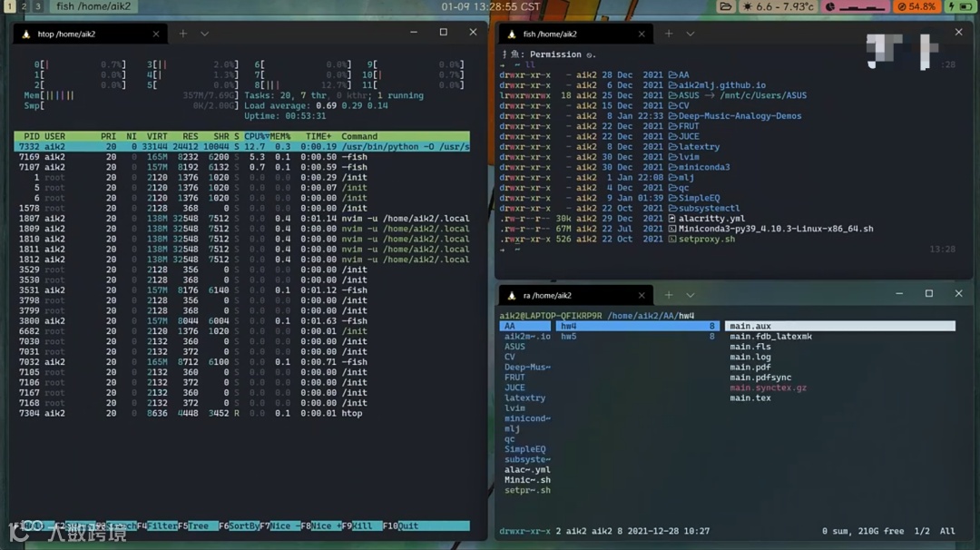Select the fish /home/aik2 tab
This screenshot has width=980, height=550.
(576, 34)
